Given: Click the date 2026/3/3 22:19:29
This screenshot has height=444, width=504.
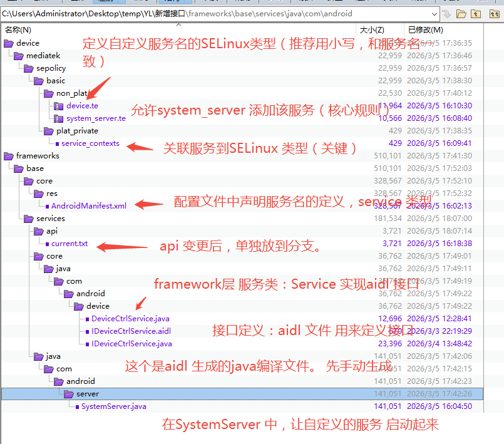Looking at the screenshot, I should [440, 331].
